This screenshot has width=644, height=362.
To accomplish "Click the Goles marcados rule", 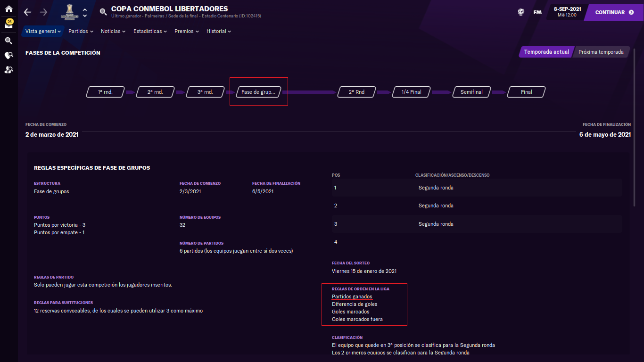I will pos(350,312).
